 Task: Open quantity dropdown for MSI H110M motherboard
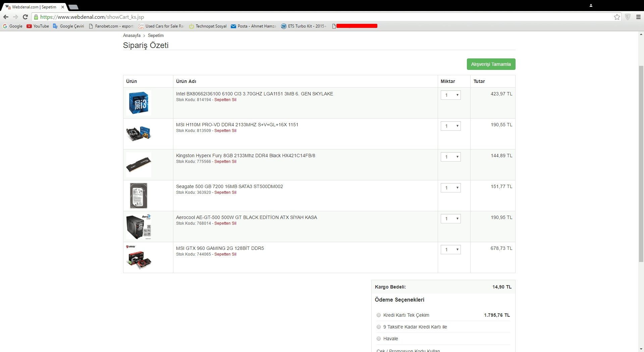451,126
